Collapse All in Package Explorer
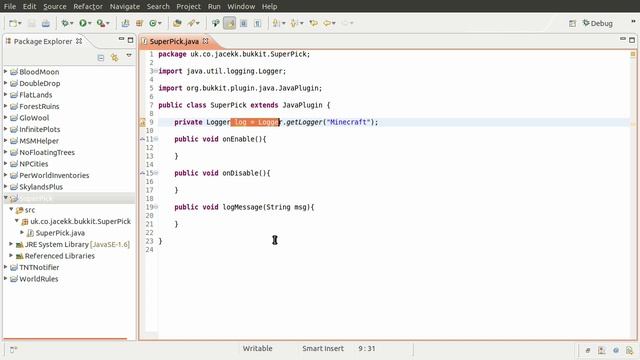This screenshot has height=360, width=640. 101,58
